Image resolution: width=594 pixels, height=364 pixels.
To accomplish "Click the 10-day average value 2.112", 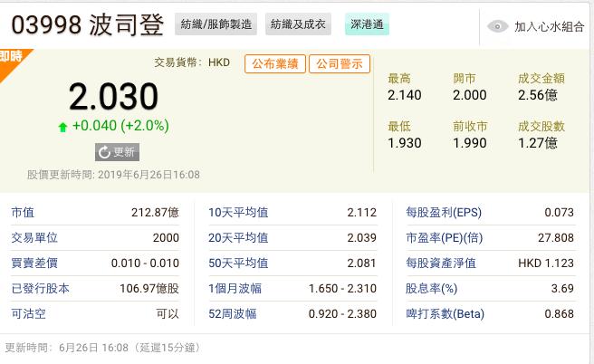I will [x=362, y=213].
